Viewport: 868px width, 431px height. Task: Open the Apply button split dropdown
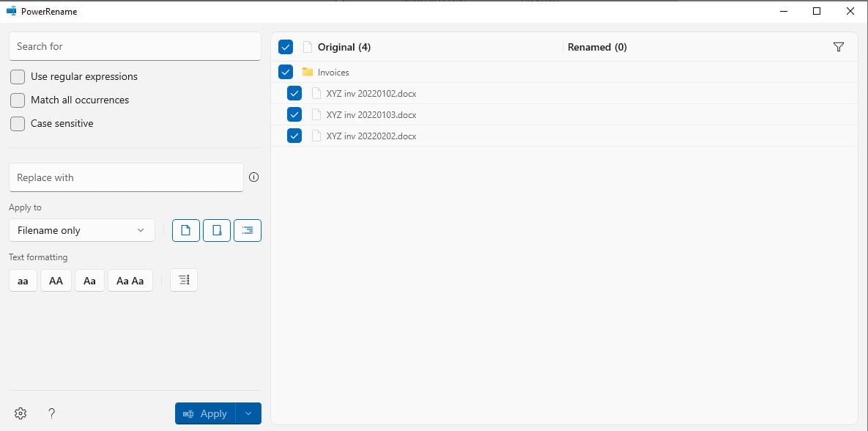[x=248, y=413]
